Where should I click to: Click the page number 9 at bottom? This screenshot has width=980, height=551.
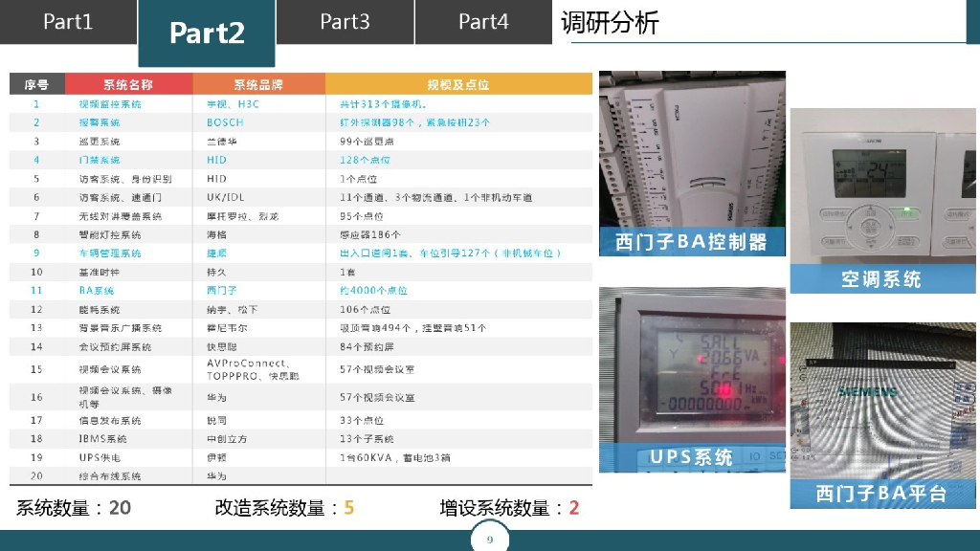pyautogui.click(x=490, y=538)
